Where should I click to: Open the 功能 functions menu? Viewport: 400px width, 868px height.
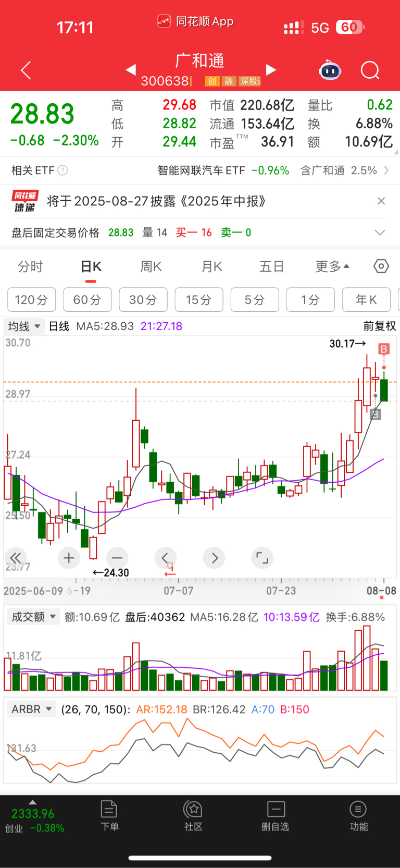point(358,816)
